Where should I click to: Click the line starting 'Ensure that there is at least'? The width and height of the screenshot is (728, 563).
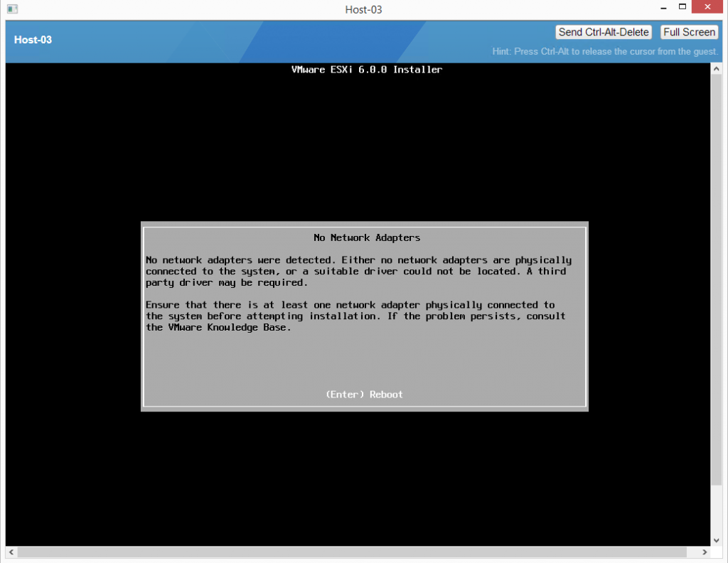click(350, 305)
